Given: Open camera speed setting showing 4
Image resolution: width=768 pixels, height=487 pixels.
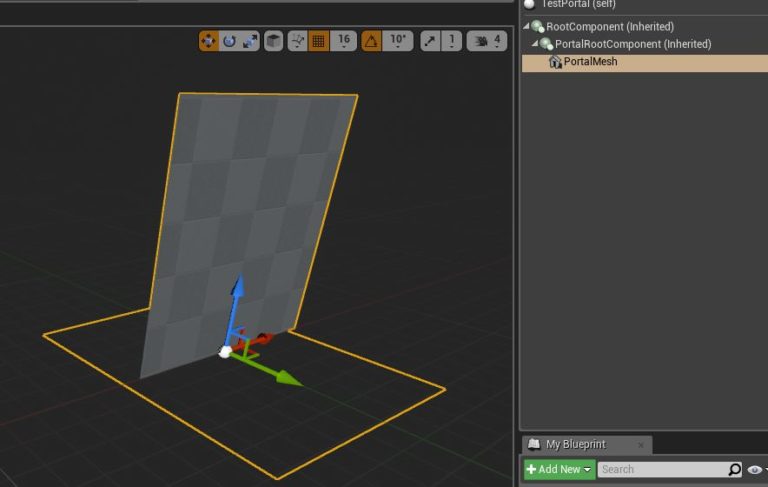Looking at the screenshot, I should 487,41.
